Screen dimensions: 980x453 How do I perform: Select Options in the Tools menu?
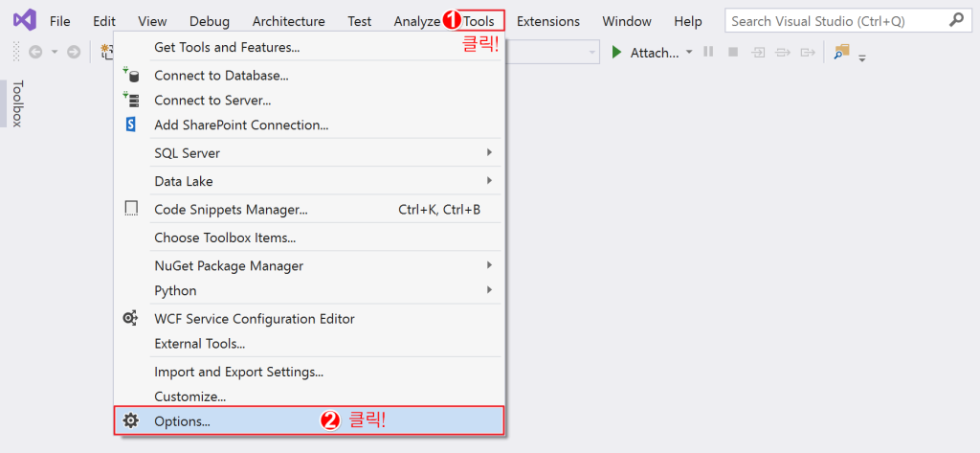pos(308,421)
